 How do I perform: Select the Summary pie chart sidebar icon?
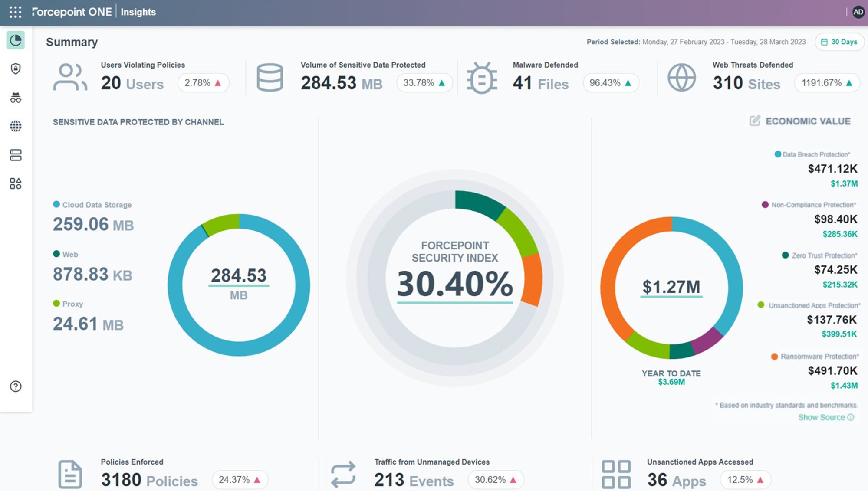[16, 40]
